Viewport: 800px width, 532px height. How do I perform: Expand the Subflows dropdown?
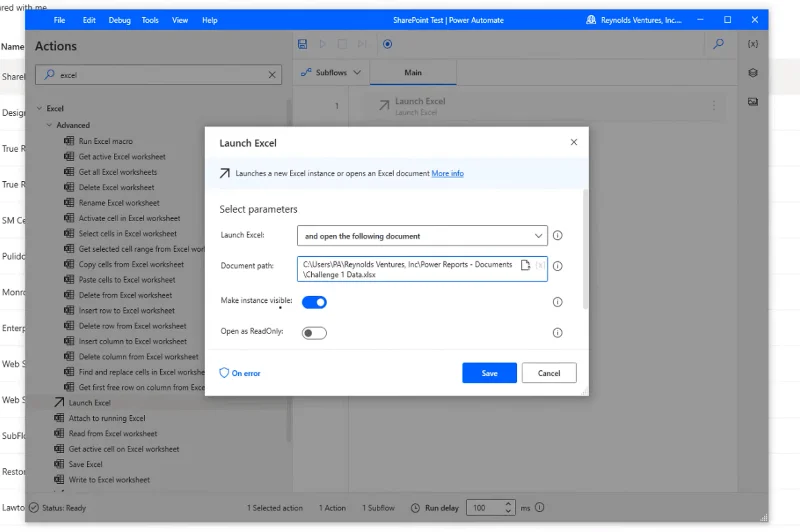pos(331,72)
